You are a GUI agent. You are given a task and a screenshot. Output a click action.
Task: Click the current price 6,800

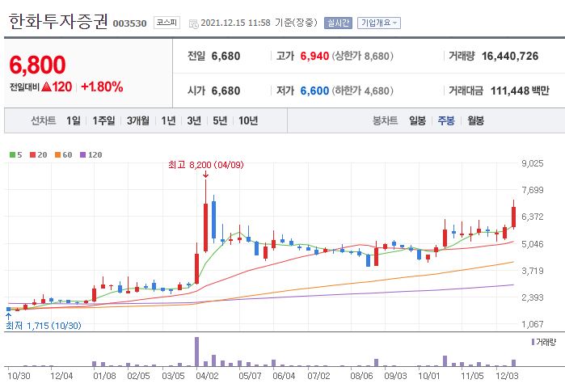click(x=37, y=65)
